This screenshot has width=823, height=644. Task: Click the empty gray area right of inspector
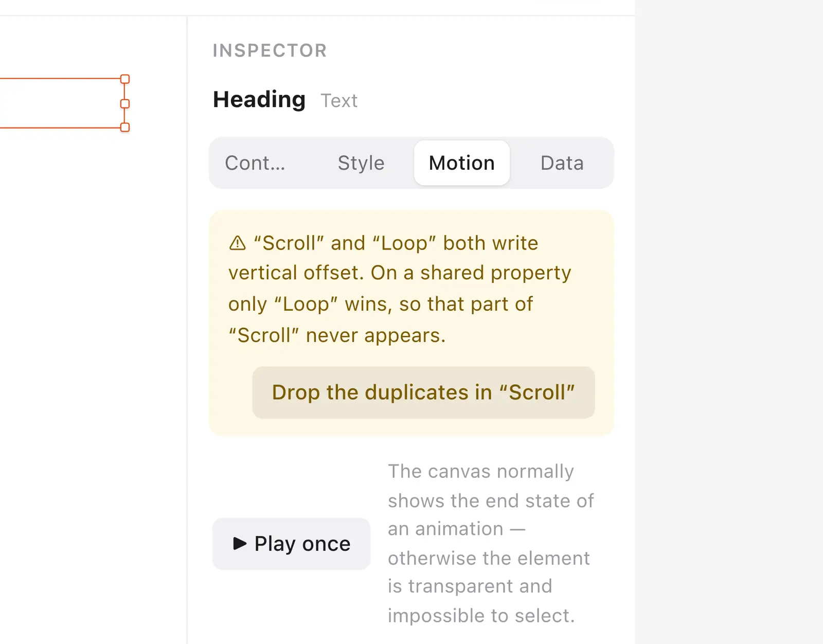tap(729, 322)
